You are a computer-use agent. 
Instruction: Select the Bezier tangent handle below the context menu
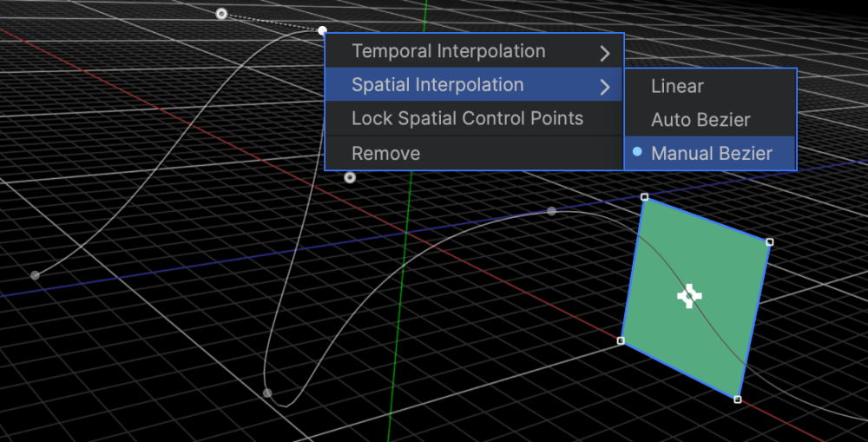coord(350,178)
